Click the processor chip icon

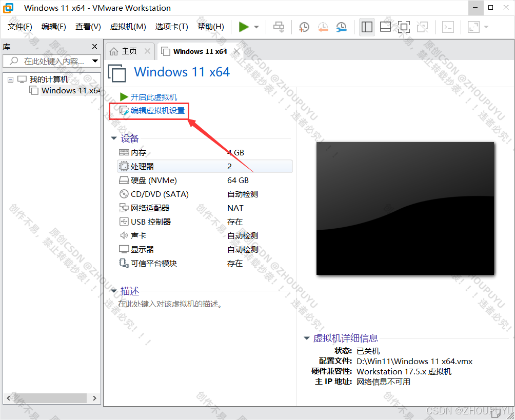124,166
